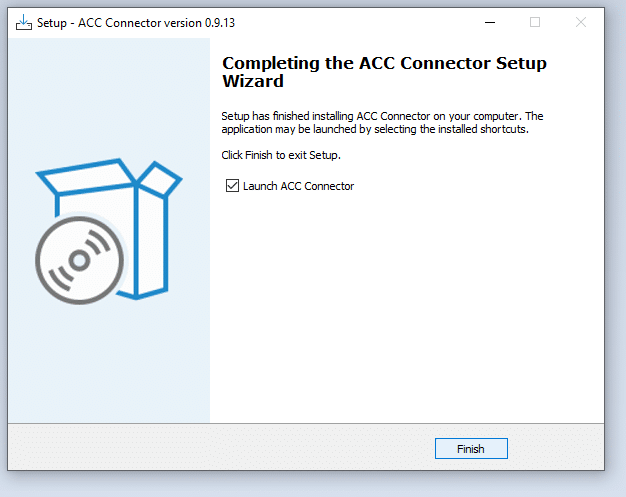Click the left open lid of the box graphic

[86, 176]
